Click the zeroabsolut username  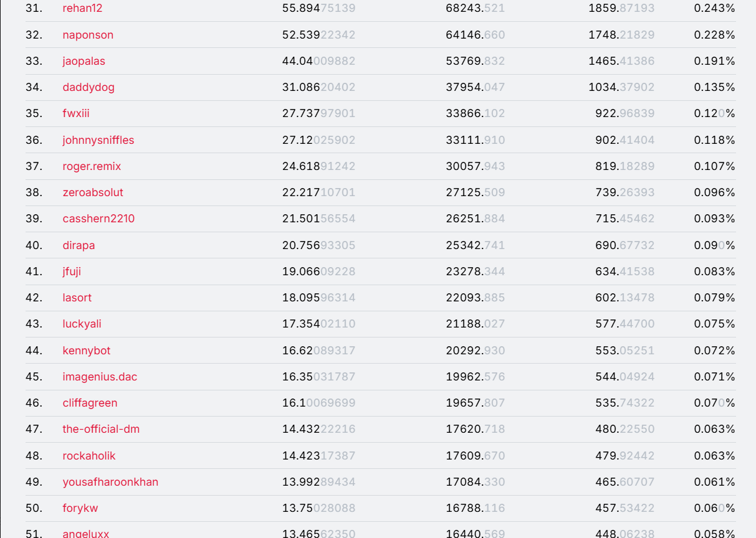[x=93, y=192]
